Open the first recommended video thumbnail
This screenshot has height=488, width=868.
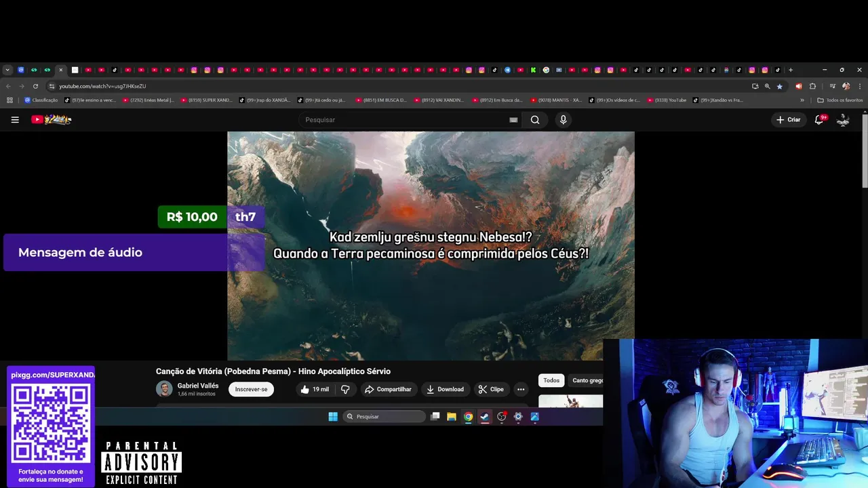pos(570,401)
